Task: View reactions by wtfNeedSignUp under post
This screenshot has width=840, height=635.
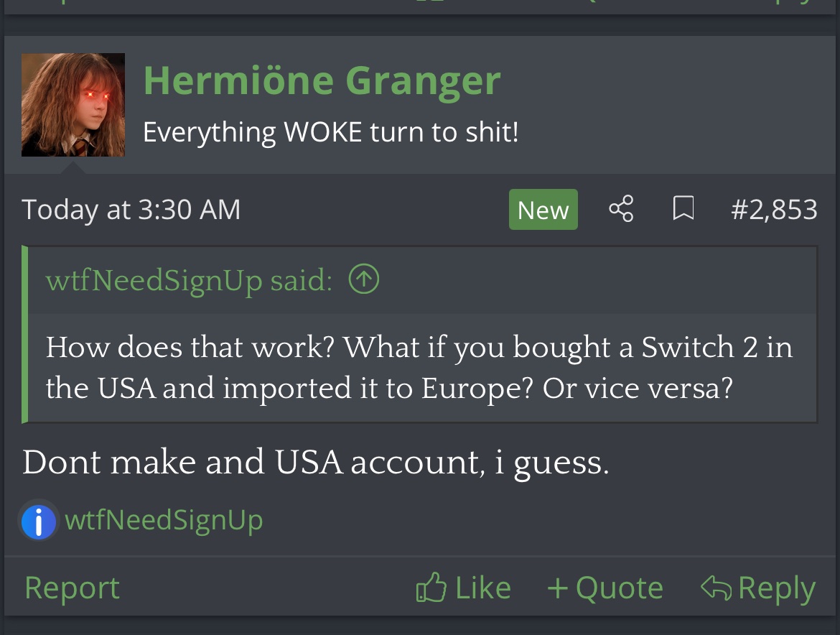Action: (164, 520)
